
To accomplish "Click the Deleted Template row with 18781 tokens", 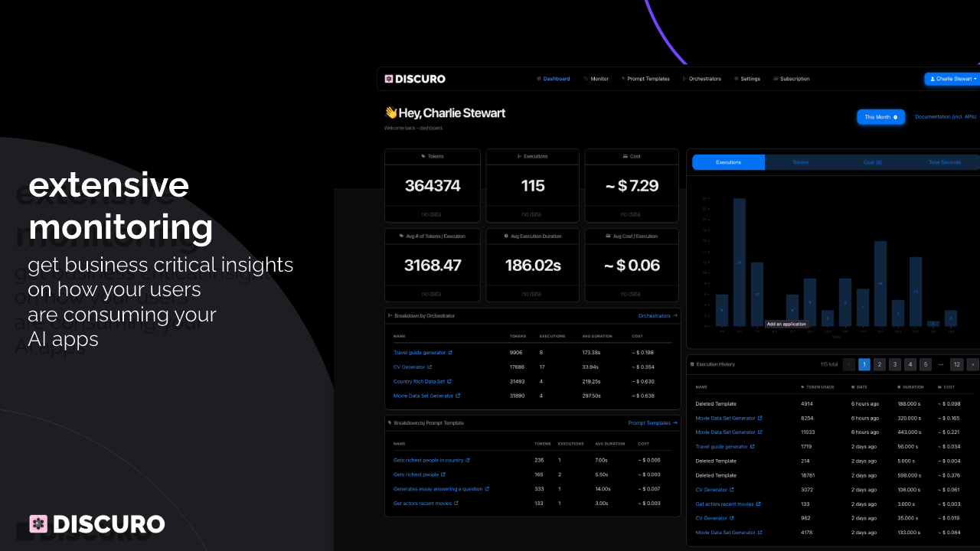I will 832,475.
